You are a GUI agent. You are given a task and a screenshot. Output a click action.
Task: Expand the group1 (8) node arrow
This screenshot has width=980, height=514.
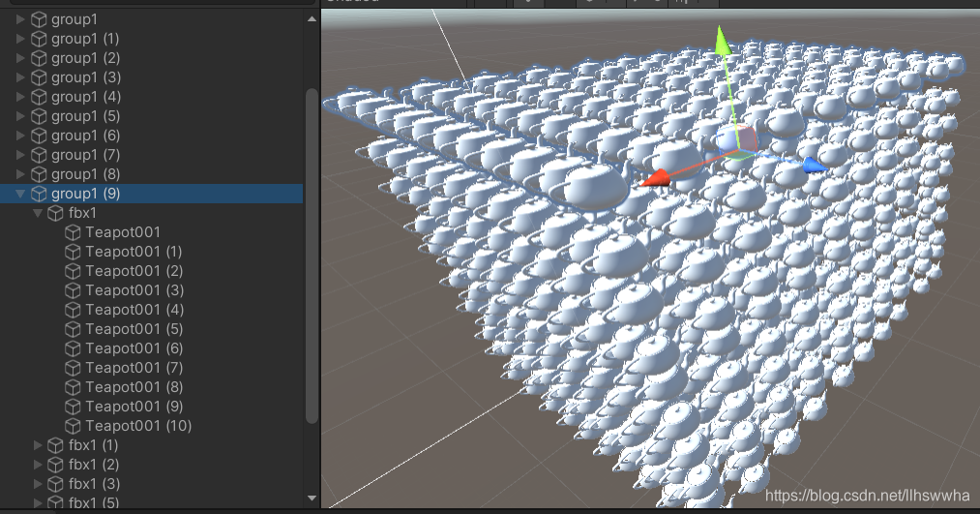coord(20,174)
